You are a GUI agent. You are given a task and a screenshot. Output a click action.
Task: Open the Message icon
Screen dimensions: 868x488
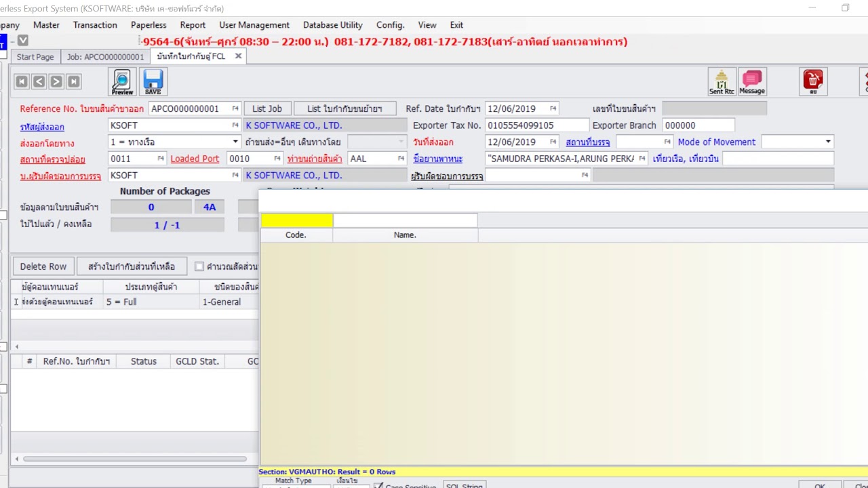(752, 82)
